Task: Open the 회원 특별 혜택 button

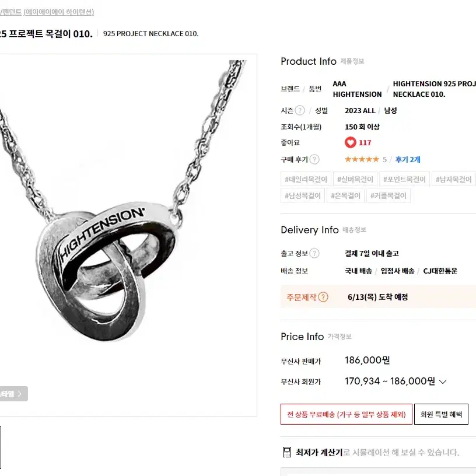Action: point(441,414)
